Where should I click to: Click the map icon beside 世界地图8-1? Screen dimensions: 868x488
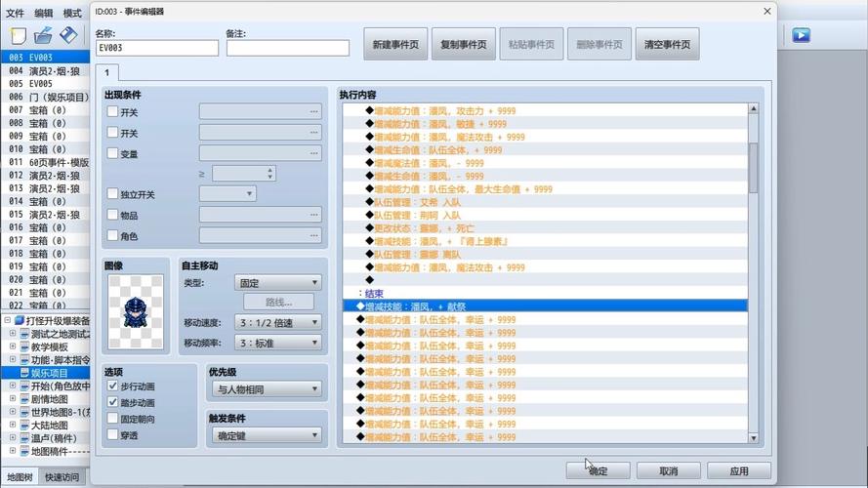point(25,412)
